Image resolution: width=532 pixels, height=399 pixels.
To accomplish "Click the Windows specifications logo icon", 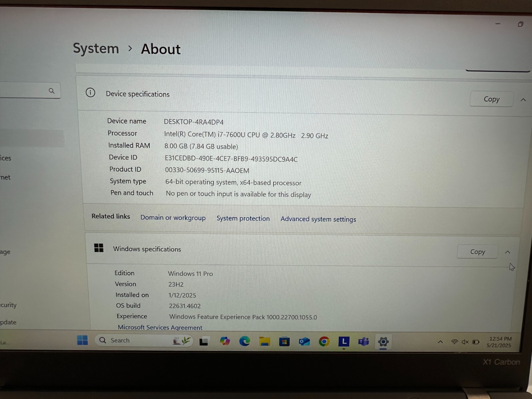I will (99, 248).
